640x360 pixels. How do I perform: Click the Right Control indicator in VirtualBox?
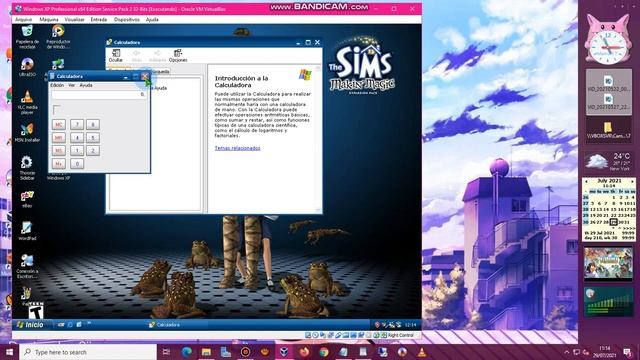coord(400,335)
